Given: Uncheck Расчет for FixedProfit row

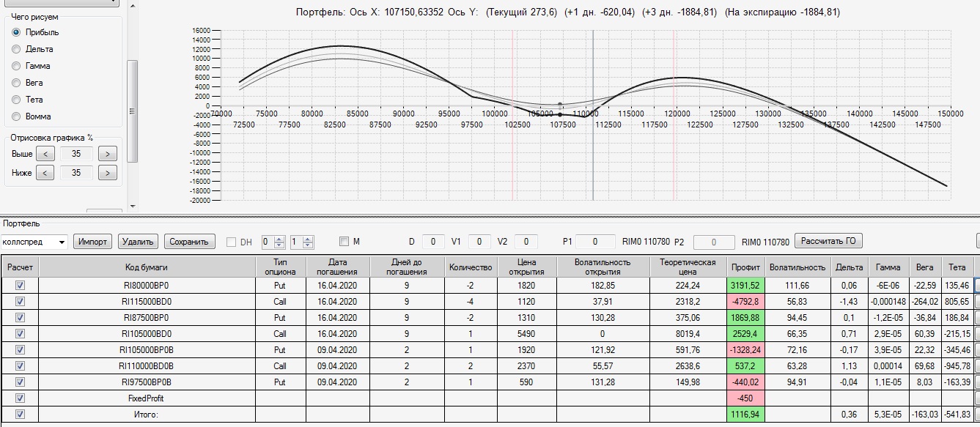Looking at the screenshot, I should click(x=20, y=398).
